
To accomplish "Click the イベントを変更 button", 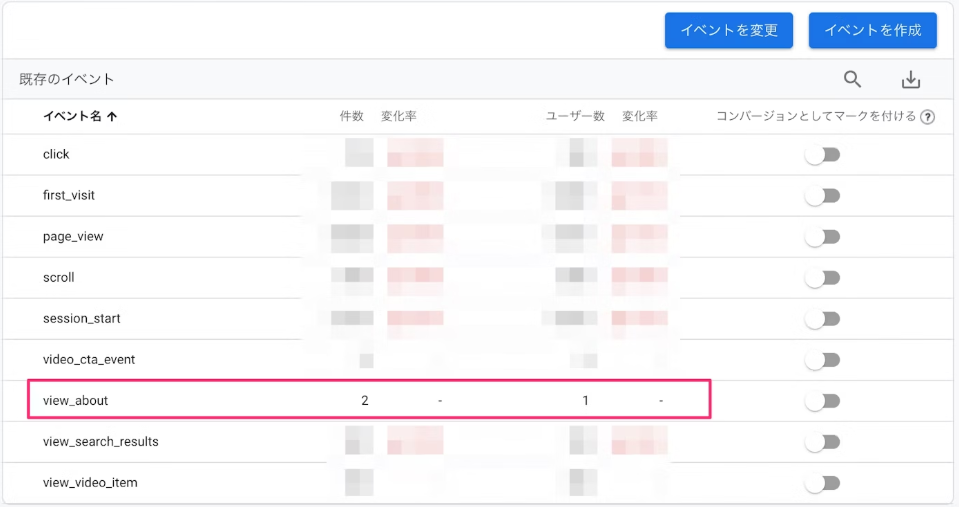I will pyautogui.click(x=729, y=30).
